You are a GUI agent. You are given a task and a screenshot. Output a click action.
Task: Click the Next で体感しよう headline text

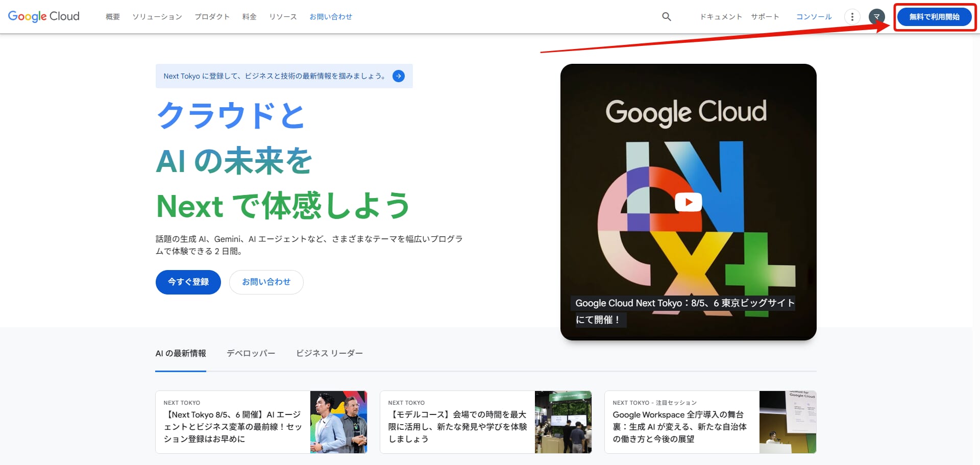click(283, 206)
